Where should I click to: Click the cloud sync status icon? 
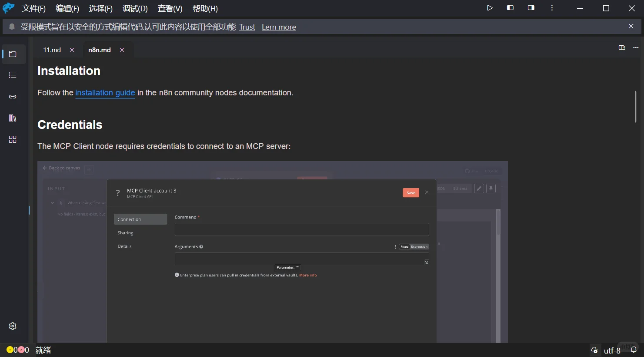[x=594, y=350]
